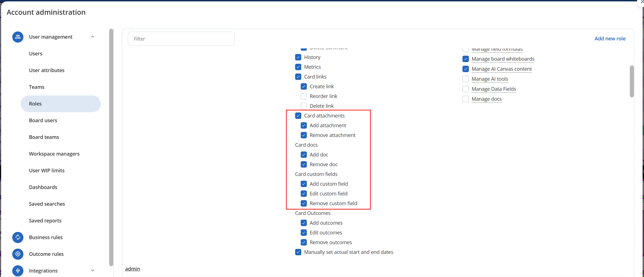Click the roles list vertical scrollbar
Screen dimensions: 644x277
tap(632, 82)
